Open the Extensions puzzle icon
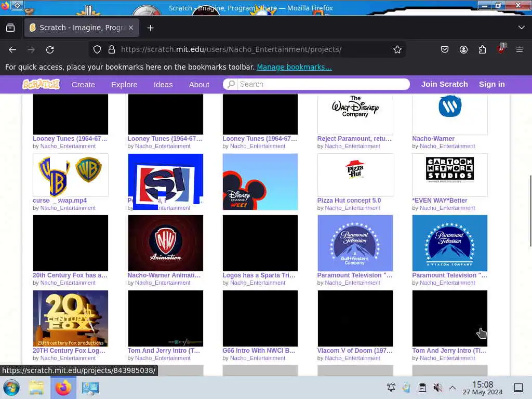The height and width of the screenshot is (399, 532). (482, 49)
